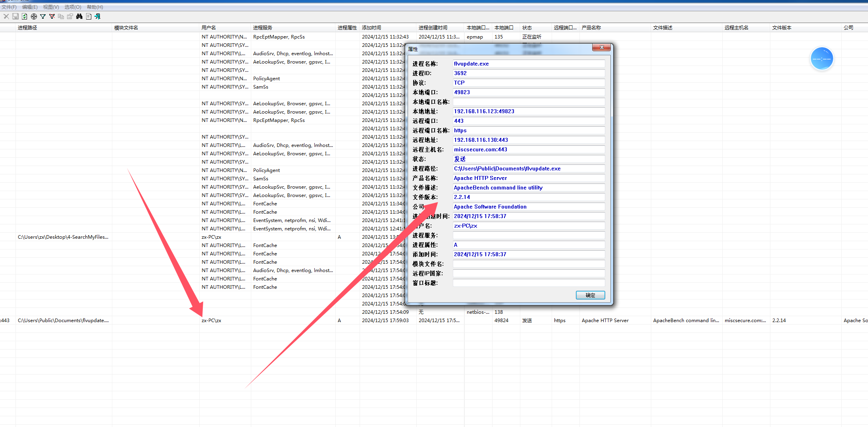The width and height of the screenshot is (868, 427).
Task: Click 确定 button in properties dialog
Action: pyautogui.click(x=590, y=295)
